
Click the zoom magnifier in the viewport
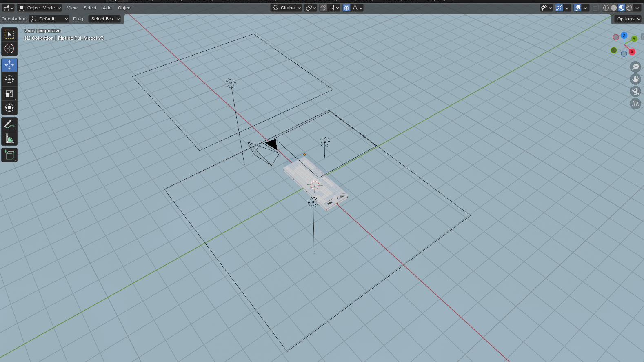coord(635,67)
